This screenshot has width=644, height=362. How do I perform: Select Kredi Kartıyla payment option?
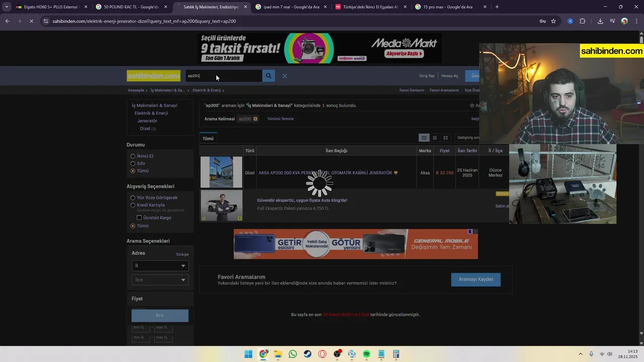(133, 205)
